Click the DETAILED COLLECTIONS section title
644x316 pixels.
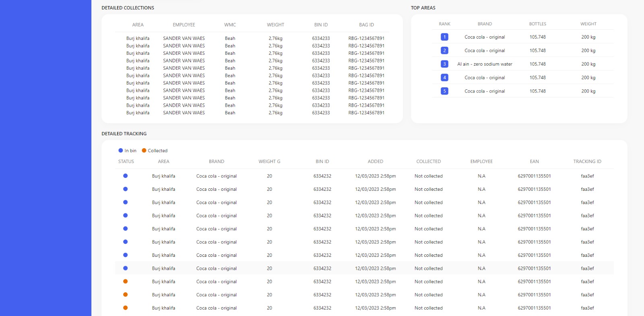[x=128, y=8]
